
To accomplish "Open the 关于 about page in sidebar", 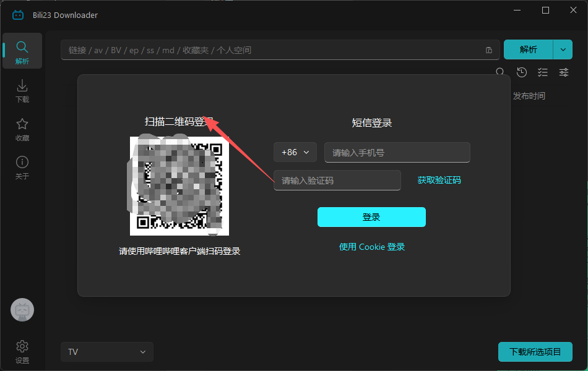I will (22, 168).
